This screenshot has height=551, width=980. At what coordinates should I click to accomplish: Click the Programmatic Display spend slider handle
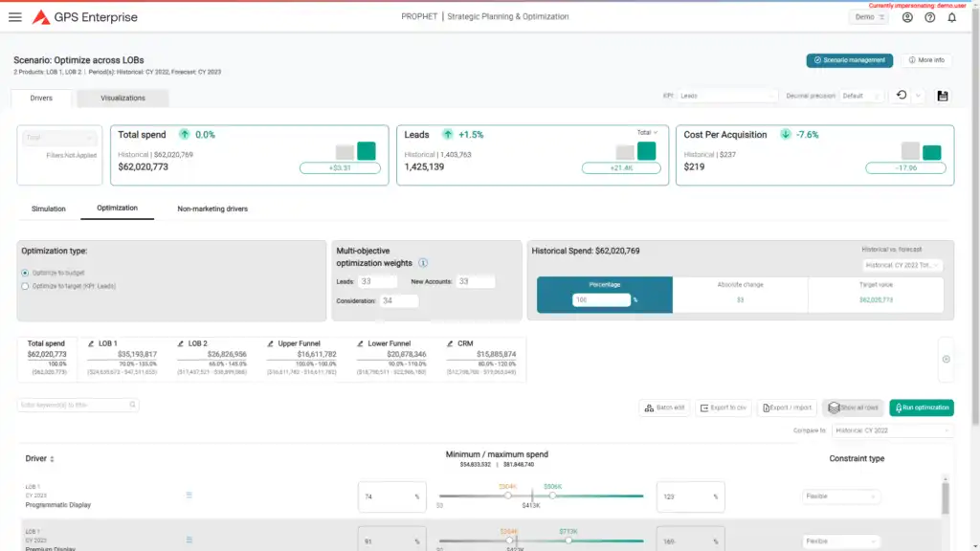point(507,496)
